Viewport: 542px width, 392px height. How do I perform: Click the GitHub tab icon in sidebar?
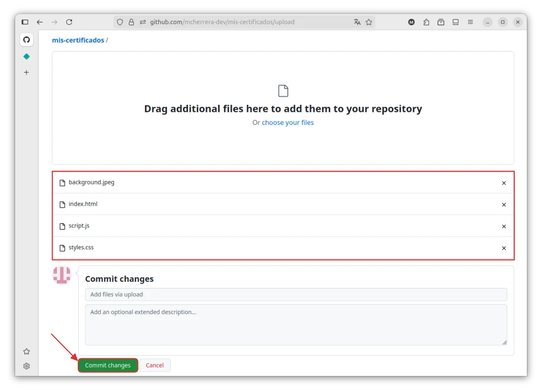coord(27,40)
